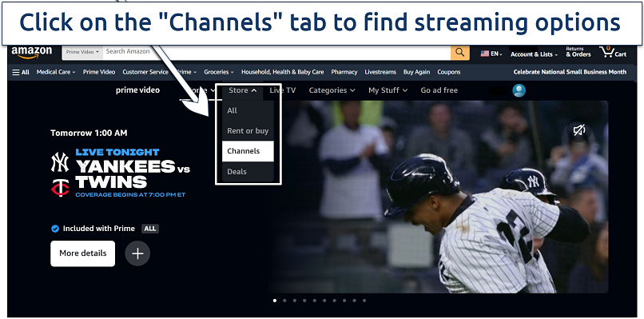Open the Coupons link
The height and width of the screenshot is (319, 644).
[x=448, y=72]
